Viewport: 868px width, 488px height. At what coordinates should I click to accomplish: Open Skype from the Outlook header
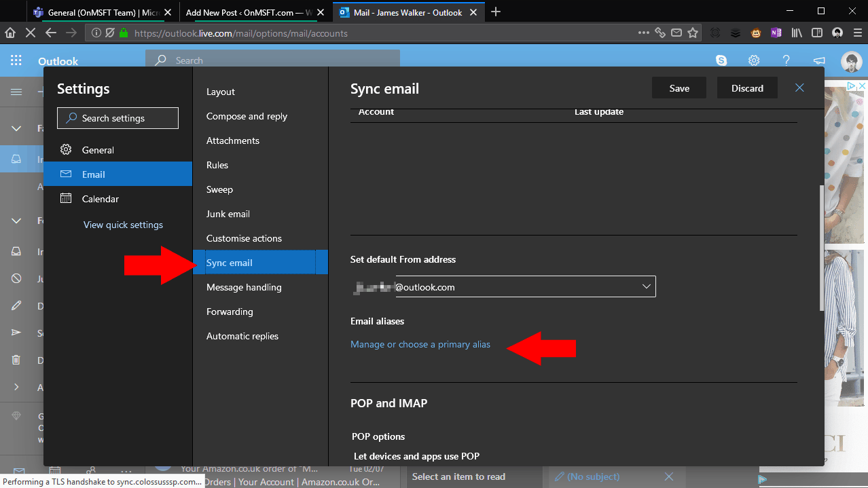pos(721,60)
